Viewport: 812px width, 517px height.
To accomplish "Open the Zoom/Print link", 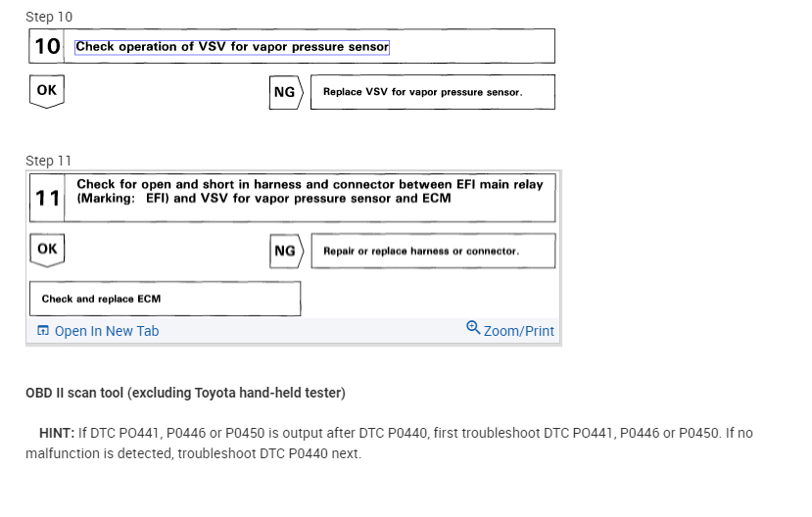I will pos(518,331).
